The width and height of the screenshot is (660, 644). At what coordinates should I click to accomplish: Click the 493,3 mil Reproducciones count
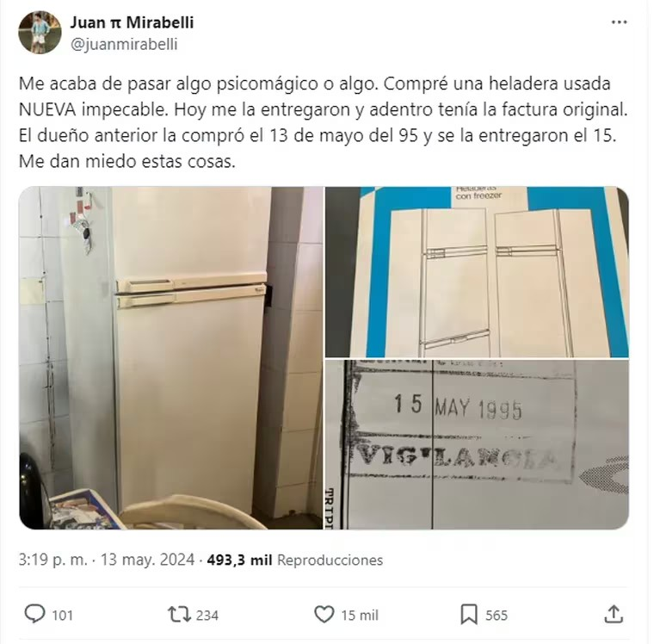point(295,560)
